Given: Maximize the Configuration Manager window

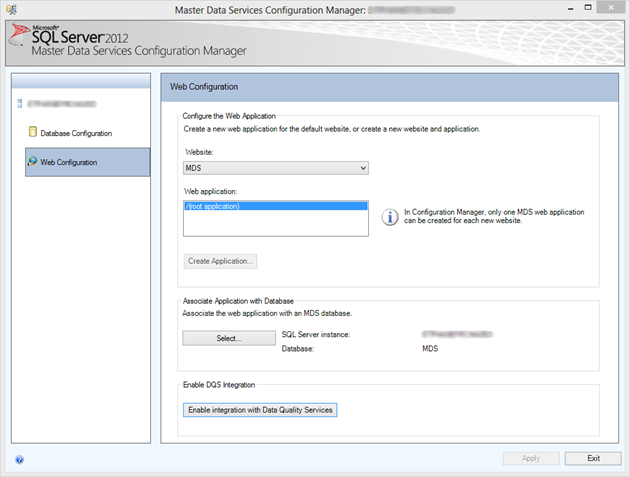Looking at the screenshot, I should [588, 8].
